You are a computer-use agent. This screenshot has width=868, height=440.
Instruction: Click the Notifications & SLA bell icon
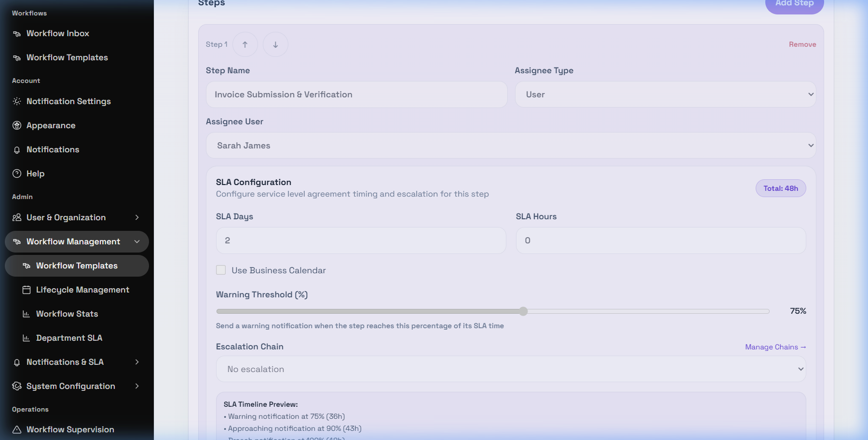[x=17, y=362]
